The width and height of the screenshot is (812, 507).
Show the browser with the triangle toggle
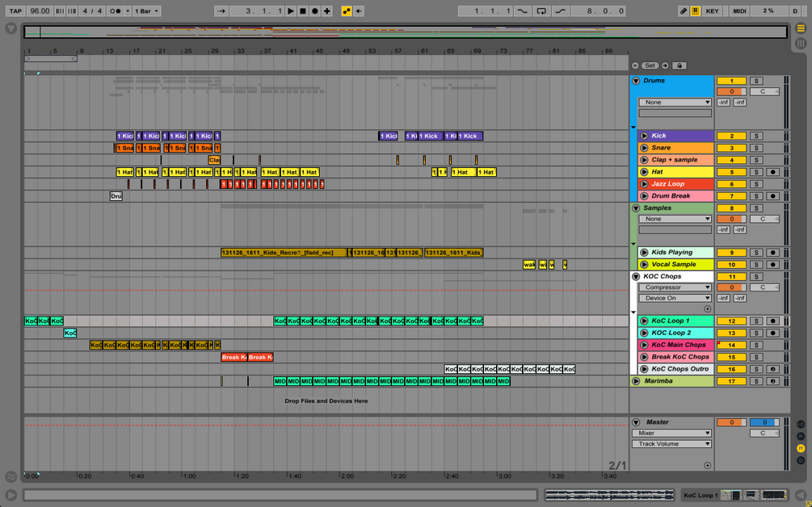pos(11,28)
